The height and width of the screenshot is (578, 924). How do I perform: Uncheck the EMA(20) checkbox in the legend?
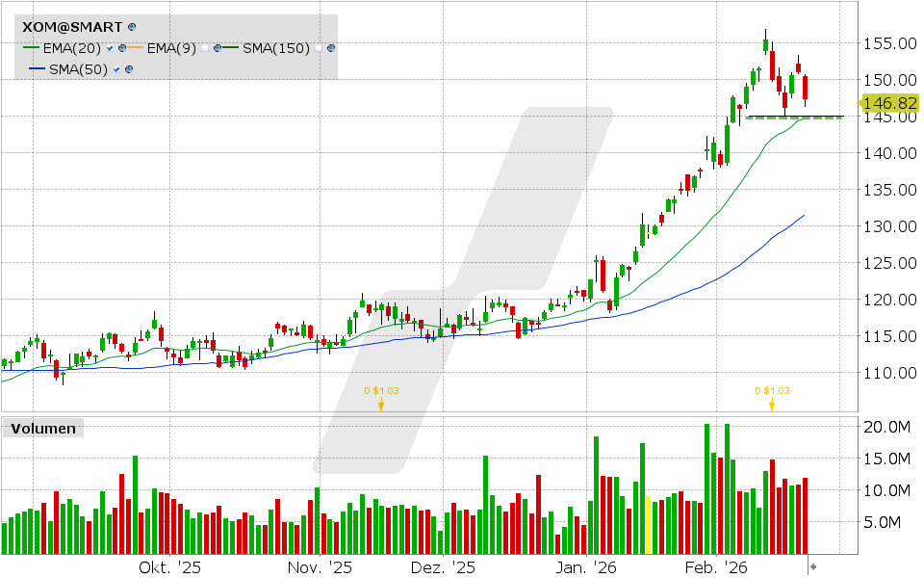pyautogui.click(x=109, y=47)
